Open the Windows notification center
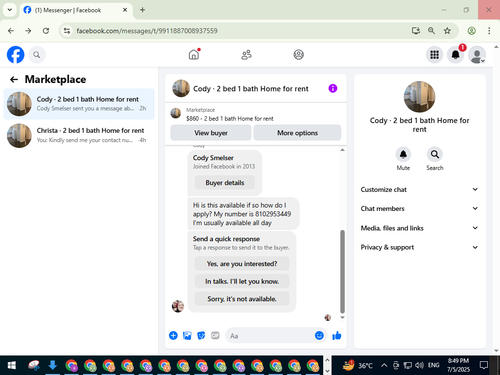Image resolution: width=500 pixels, height=375 pixels. [x=484, y=365]
